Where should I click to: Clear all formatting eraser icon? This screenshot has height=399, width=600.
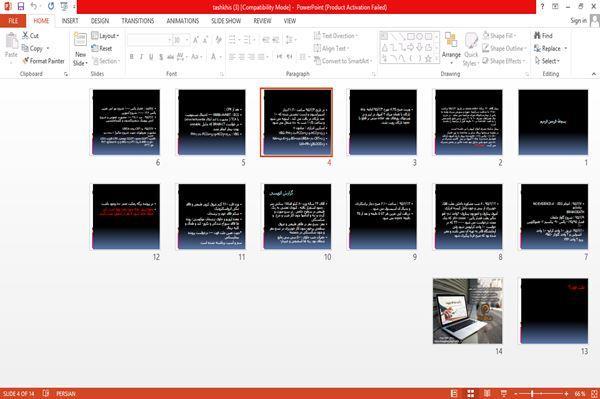point(218,40)
